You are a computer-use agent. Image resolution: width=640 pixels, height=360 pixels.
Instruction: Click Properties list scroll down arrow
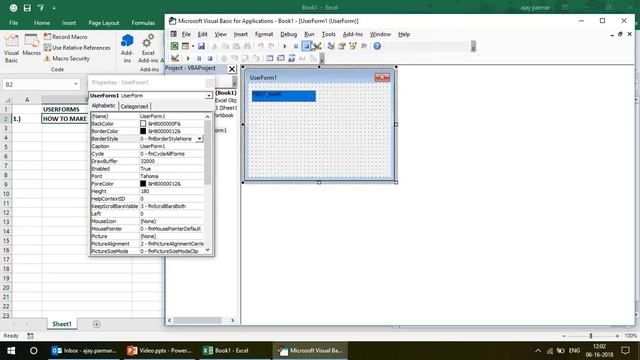click(x=207, y=250)
